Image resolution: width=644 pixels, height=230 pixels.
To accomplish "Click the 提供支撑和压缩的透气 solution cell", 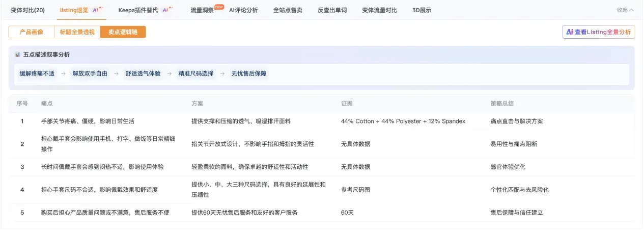I will (x=241, y=121).
